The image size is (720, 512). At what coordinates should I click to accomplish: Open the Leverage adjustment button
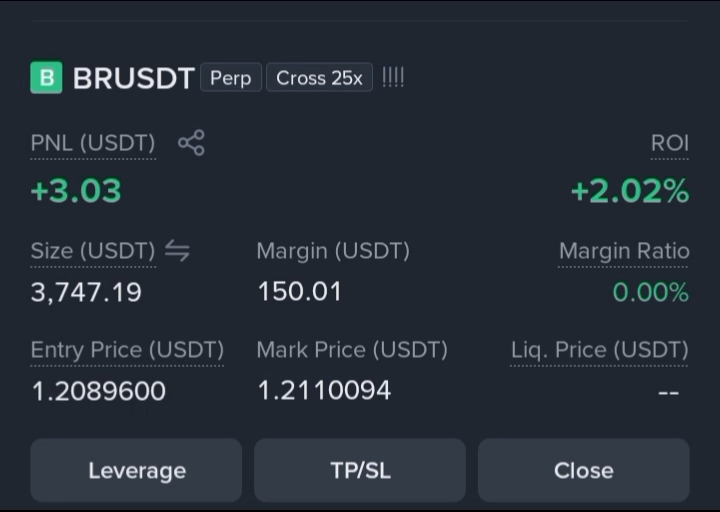pyautogui.click(x=136, y=470)
